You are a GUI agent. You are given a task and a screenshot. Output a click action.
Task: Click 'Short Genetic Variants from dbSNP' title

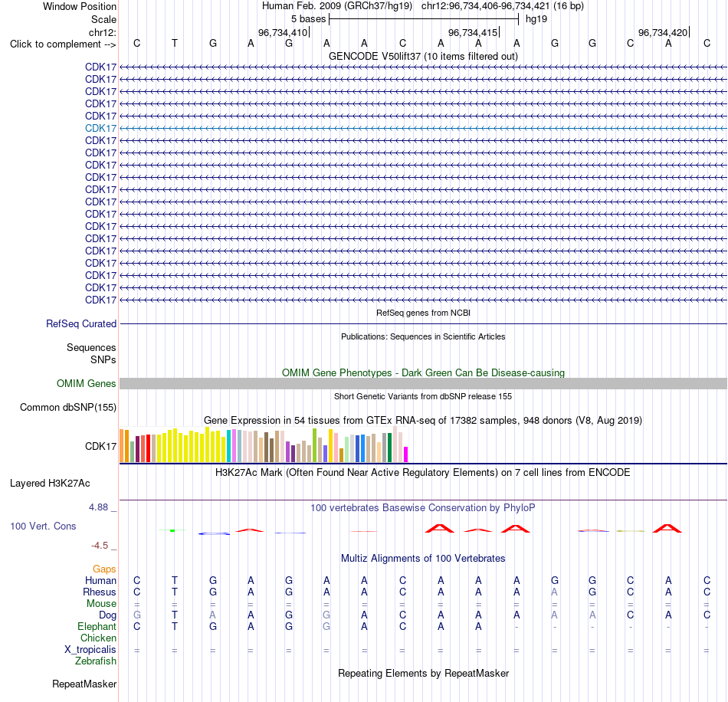tap(423, 396)
